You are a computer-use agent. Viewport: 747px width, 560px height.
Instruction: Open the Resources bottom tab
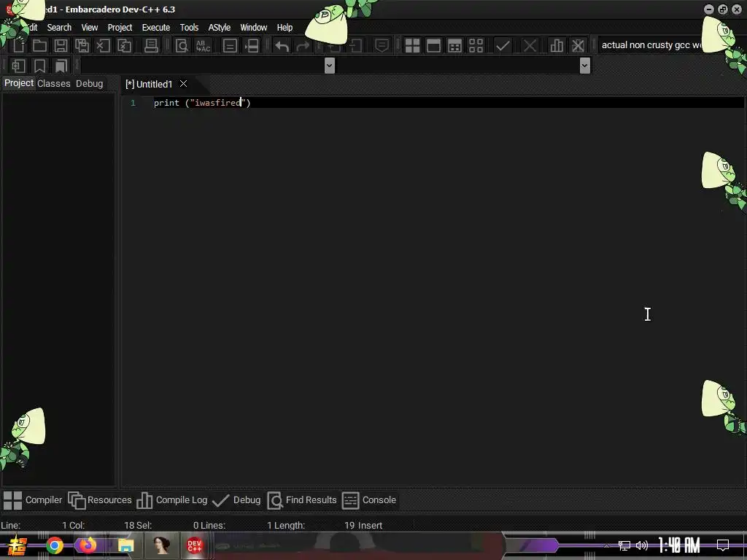[x=99, y=500]
